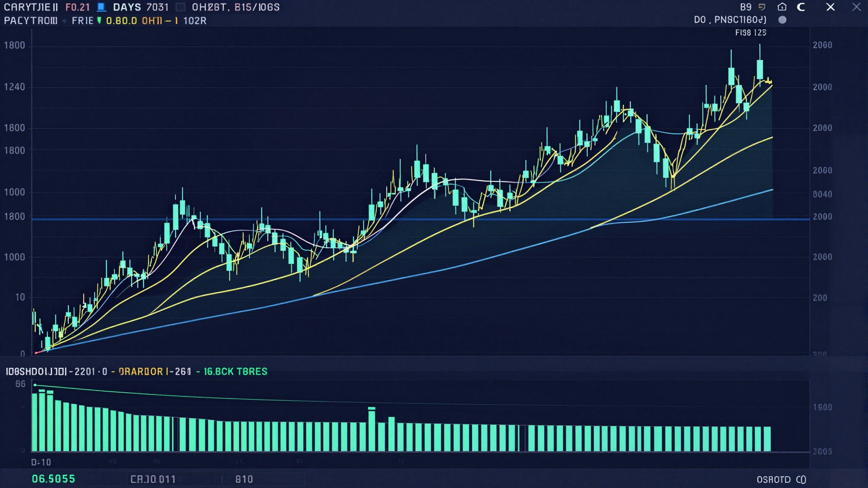Click the grey circle next to DO PNSC
868x488 pixels.
(x=782, y=20)
